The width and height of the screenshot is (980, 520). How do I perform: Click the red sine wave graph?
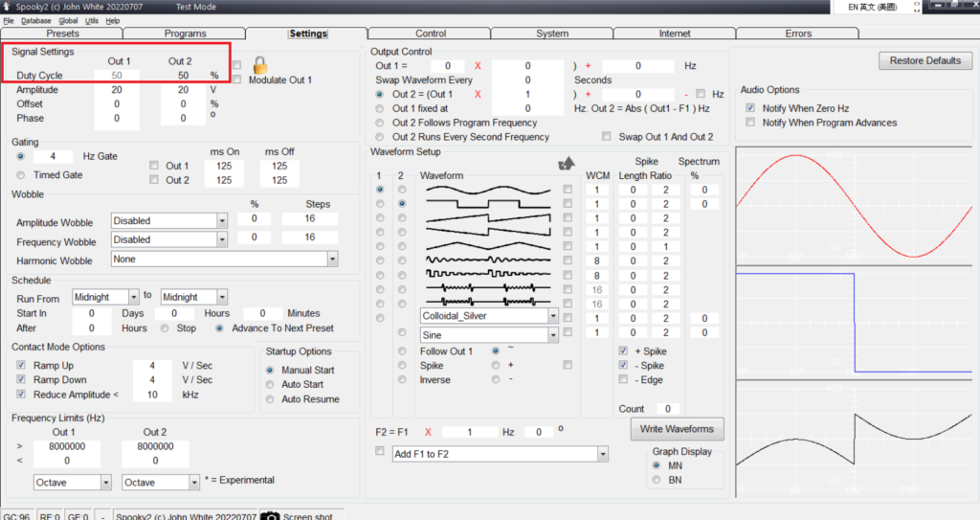tap(856, 206)
